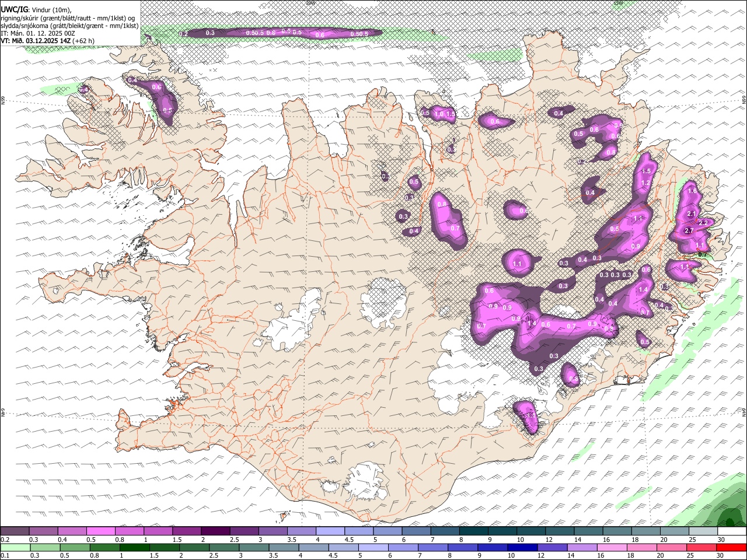The height and width of the screenshot is (560, 747).
Task: Click the "2.7" precipitation value on the map
Action: pyautogui.click(x=689, y=231)
